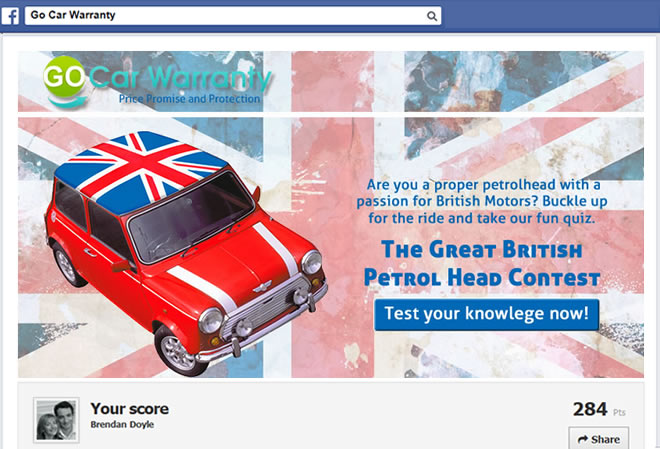Click the search magnifier icon

pos(431,16)
